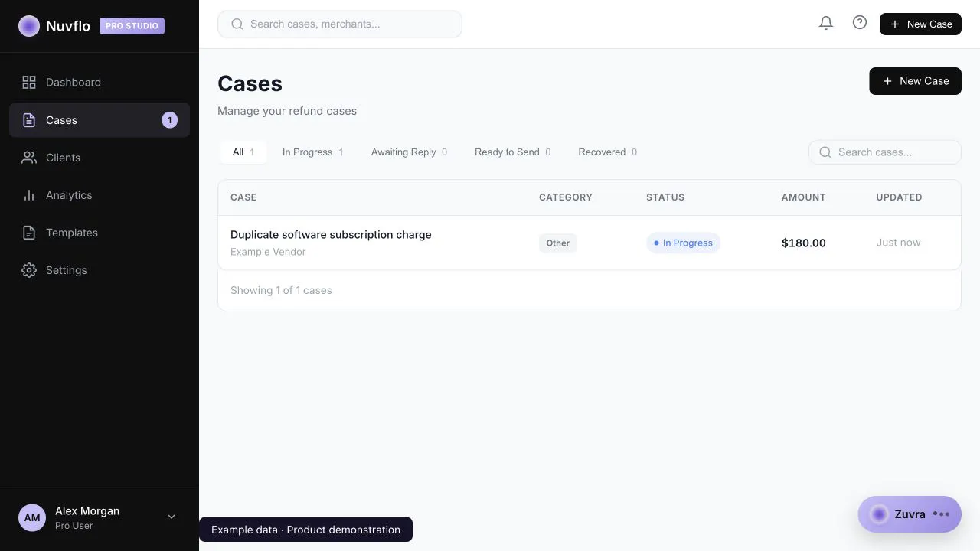Click New Case button beside Cases heading

point(915,81)
